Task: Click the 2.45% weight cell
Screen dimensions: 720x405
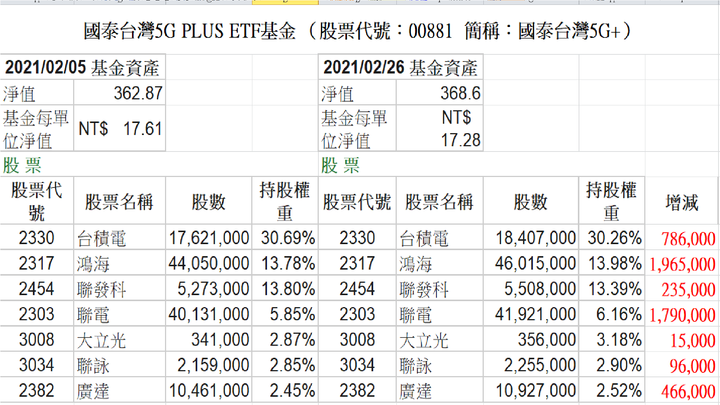Action: pyautogui.click(x=285, y=391)
